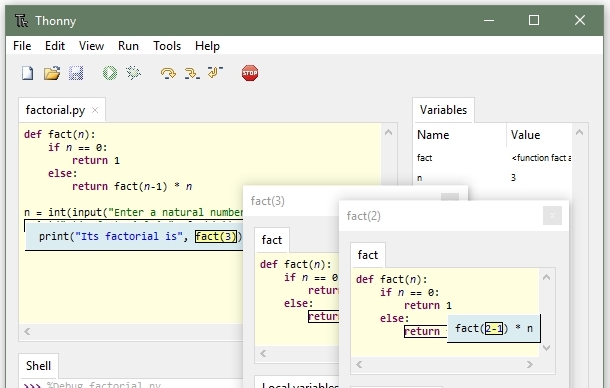Click the fact(2) window title
Viewport: 610px width, 388px height.
(x=363, y=216)
